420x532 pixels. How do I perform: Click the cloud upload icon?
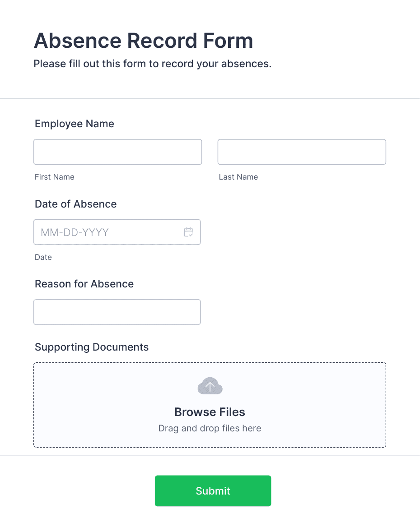click(x=210, y=386)
